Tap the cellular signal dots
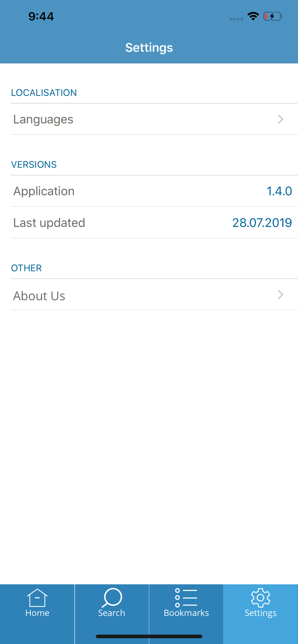The height and width of the screenshot is (644, 298). (236, 19)
